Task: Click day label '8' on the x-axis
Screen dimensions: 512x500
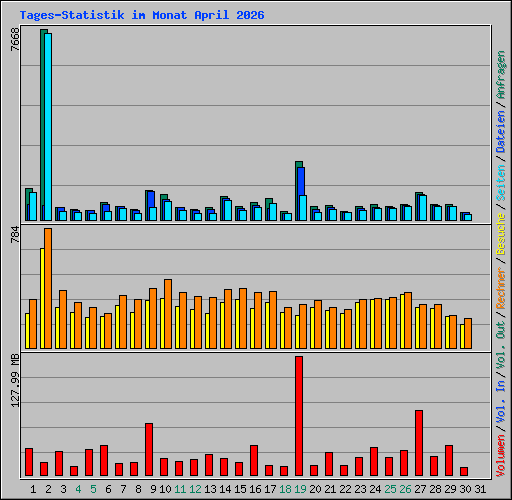Action: pyautogui.click(x=138, y=489)
